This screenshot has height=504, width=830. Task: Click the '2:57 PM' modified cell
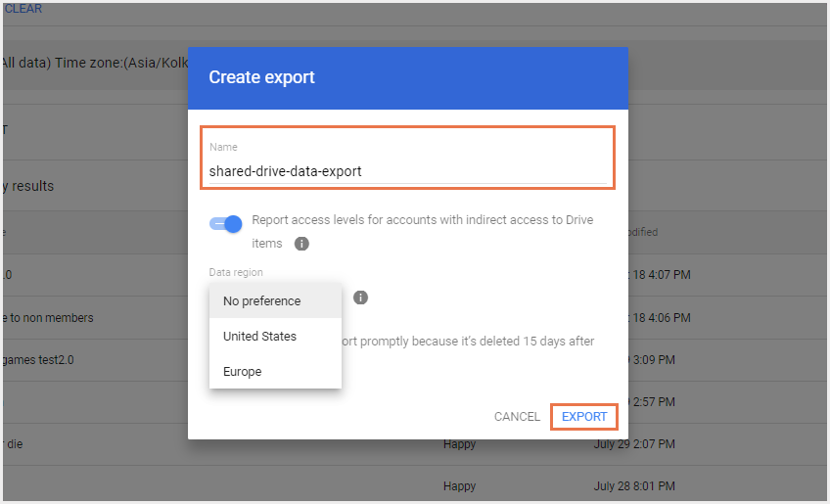tap(653, 402)
